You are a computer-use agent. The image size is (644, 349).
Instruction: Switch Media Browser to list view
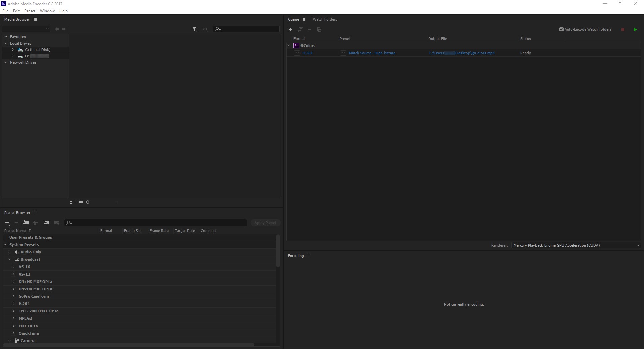72,202
